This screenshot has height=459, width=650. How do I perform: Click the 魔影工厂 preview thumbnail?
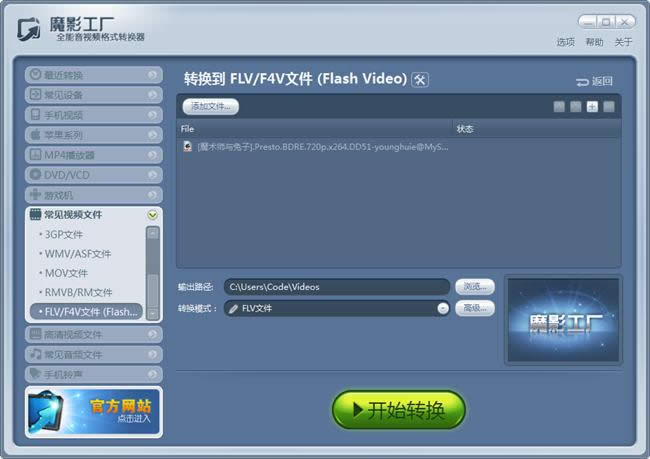563,320
